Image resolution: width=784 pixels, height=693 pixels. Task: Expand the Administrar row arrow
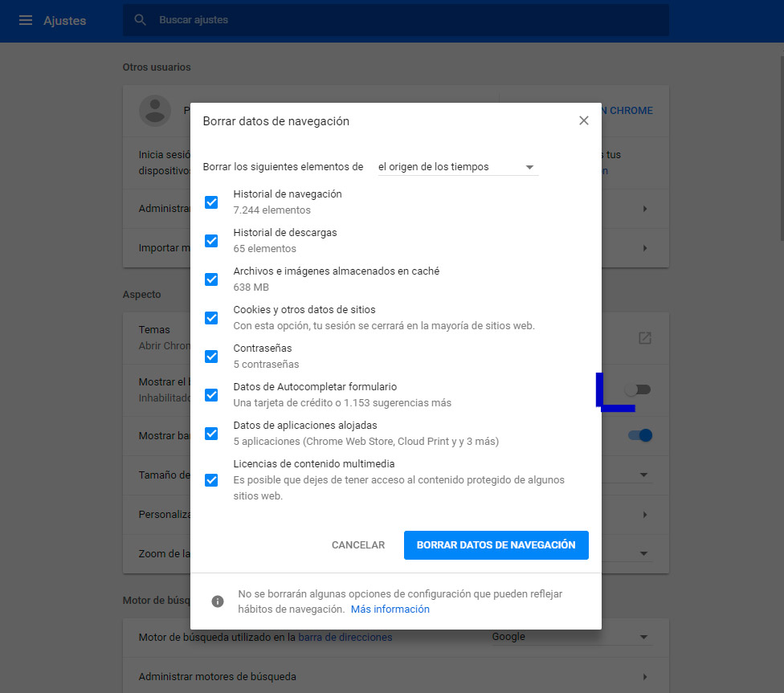coord(645,209)
